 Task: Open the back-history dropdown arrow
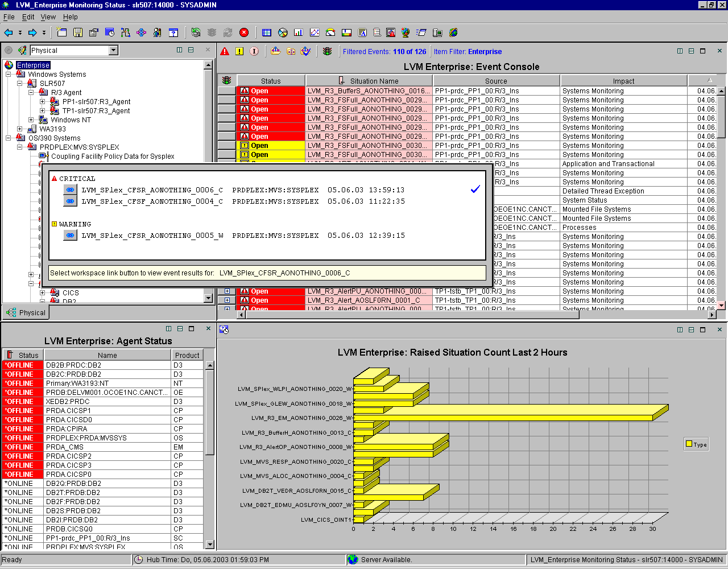coord(20,32)
